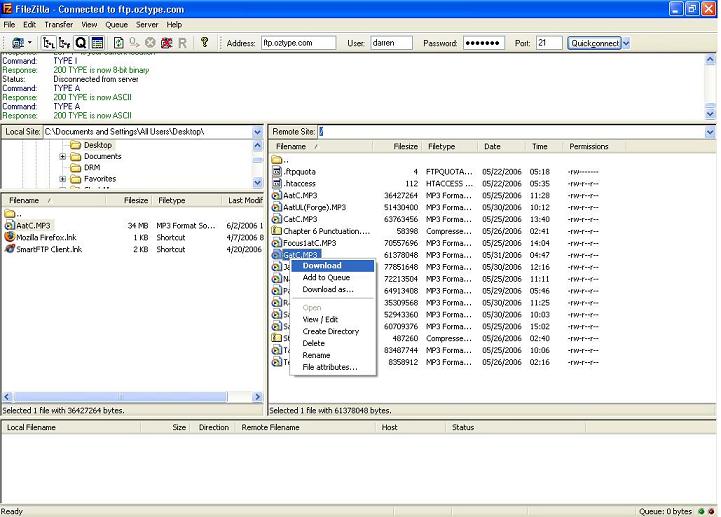Click the .htaccess file icon
Image resolution: width=721 pixels, height=517 pixels.
click(276, 184)
